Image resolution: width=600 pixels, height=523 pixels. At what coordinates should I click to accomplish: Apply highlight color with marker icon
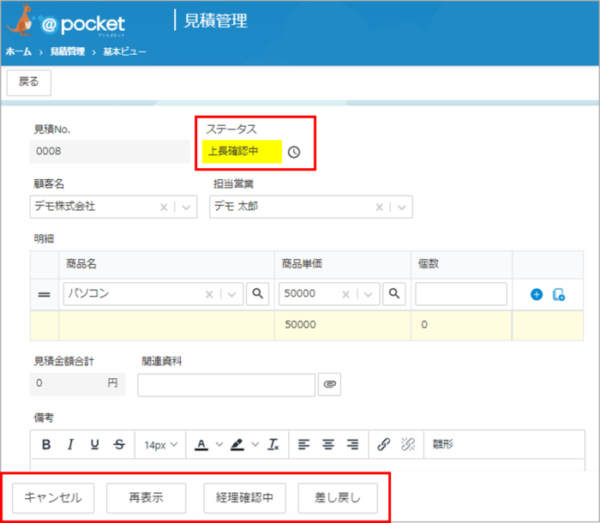(x=237, y=445)
